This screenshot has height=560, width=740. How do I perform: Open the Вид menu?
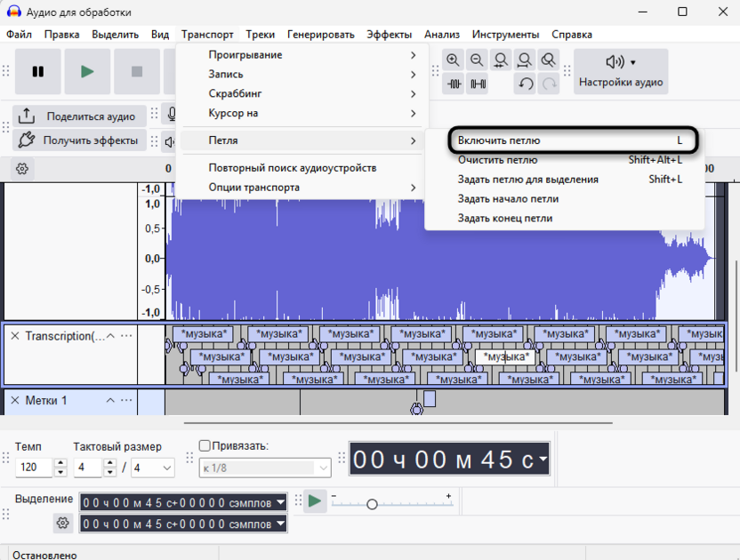coord(160,35)
